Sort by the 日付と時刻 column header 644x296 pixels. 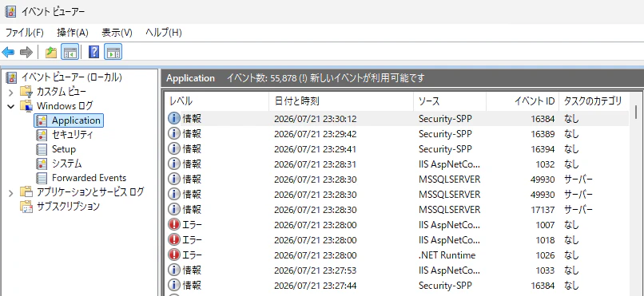341,101
